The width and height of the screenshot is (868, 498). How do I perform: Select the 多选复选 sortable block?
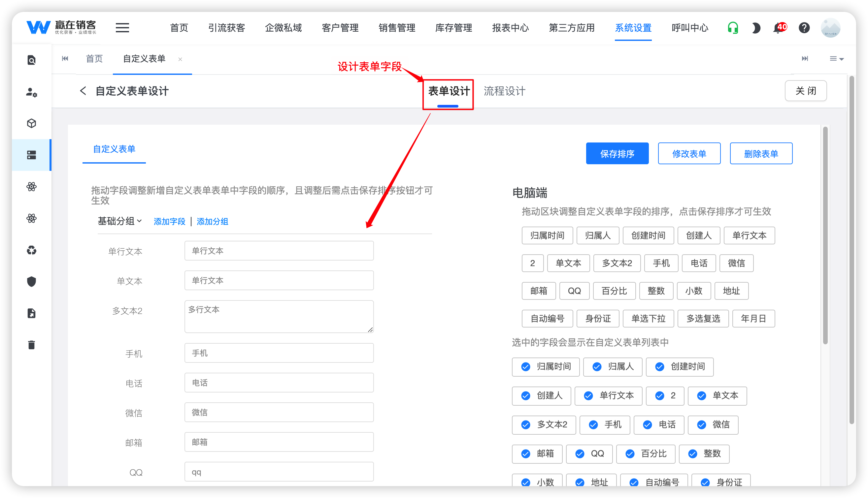tap(703, 319)
